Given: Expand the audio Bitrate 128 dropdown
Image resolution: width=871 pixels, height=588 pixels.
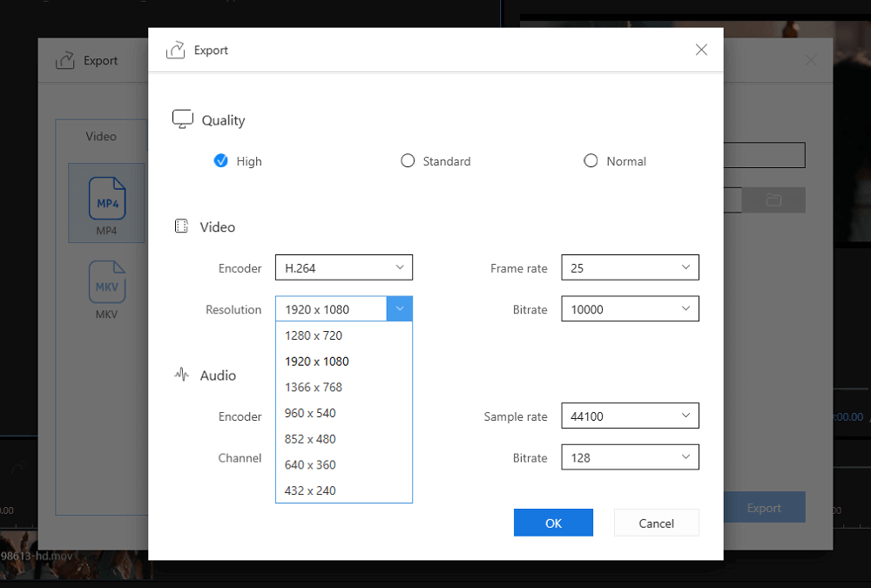Looking at the screenshot, I should tap(630, 457).
